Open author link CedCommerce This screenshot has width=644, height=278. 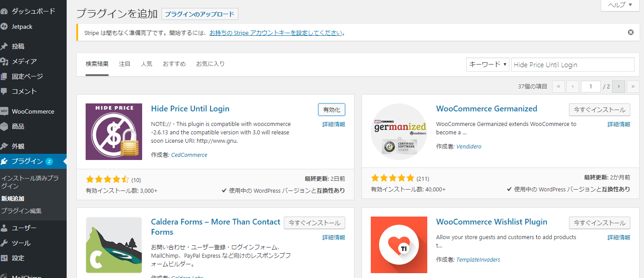click(x=189, y=155)
